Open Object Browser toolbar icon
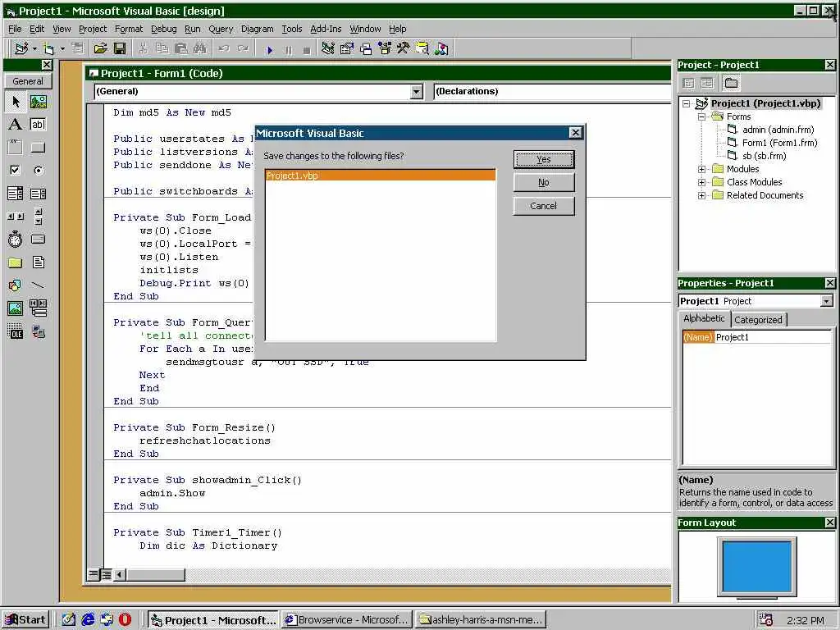Viewport: 840px width, 630px height. pos(385,49)
